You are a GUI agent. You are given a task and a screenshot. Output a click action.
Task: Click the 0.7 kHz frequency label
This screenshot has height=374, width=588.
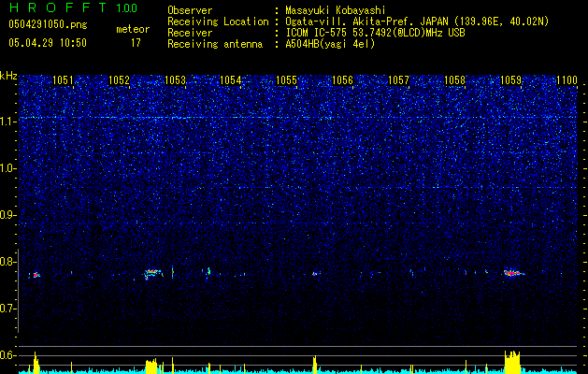click(x=8, y=309)
